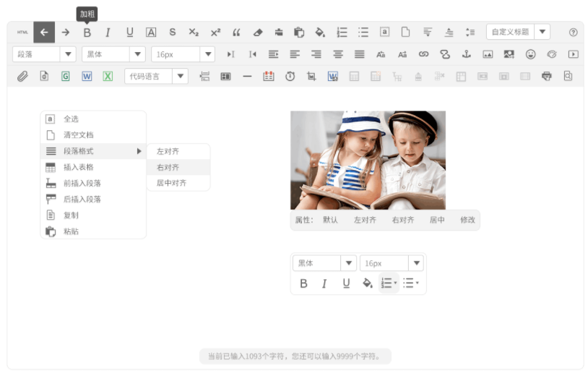Insert an anchor with the anchor icon
Image resolution: width=588 pixels, height=384 pixels.
pos(466,54)
